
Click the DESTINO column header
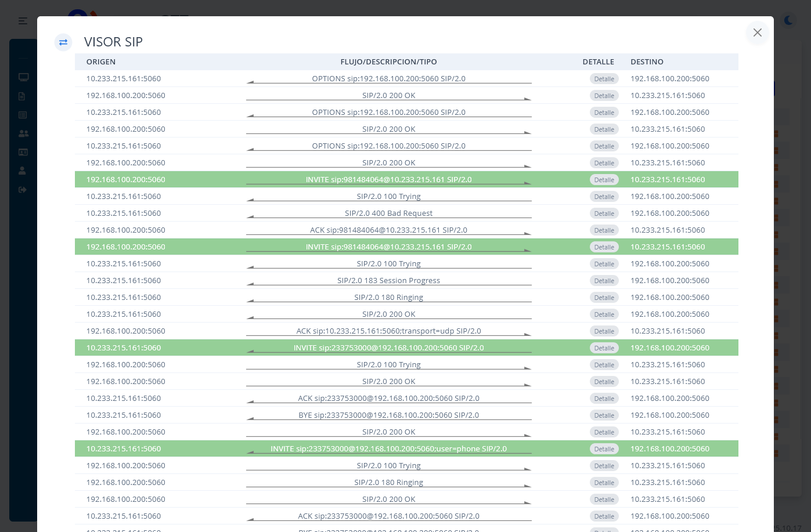(x=647, y=61)
